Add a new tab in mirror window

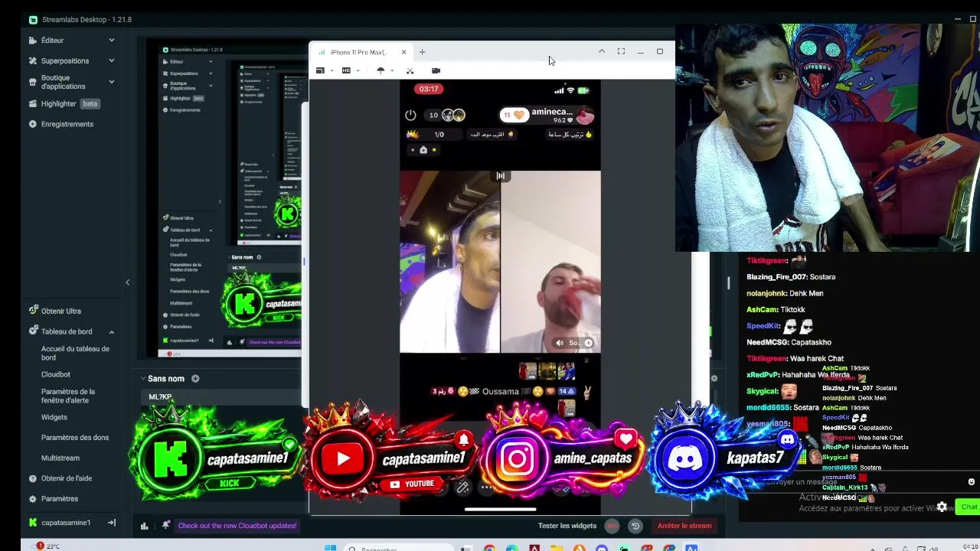click(422, 52)
